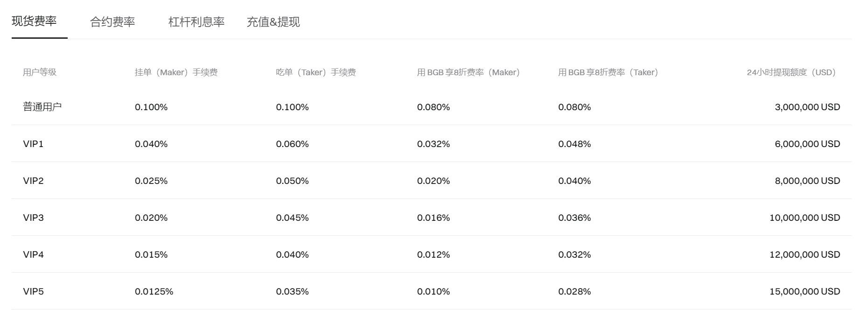The image size is (868, 317).
Task: Select the VIP5 row label
Action: pos(33,291)
